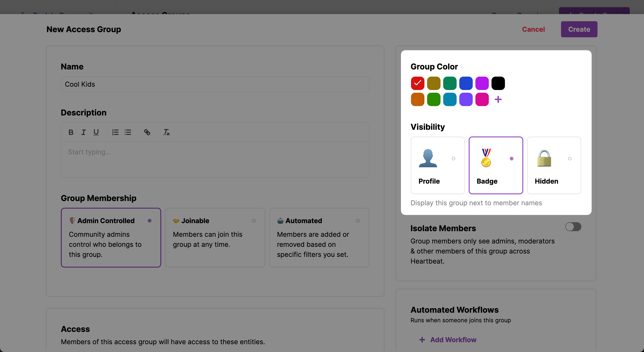Click the Automated robot icon

[280, 221]
